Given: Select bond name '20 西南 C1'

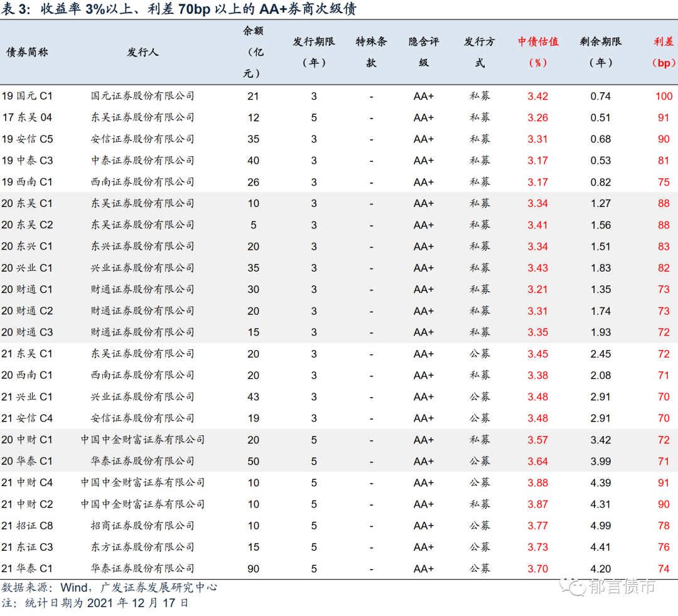Looking at the screenshot, I should 27,375.
